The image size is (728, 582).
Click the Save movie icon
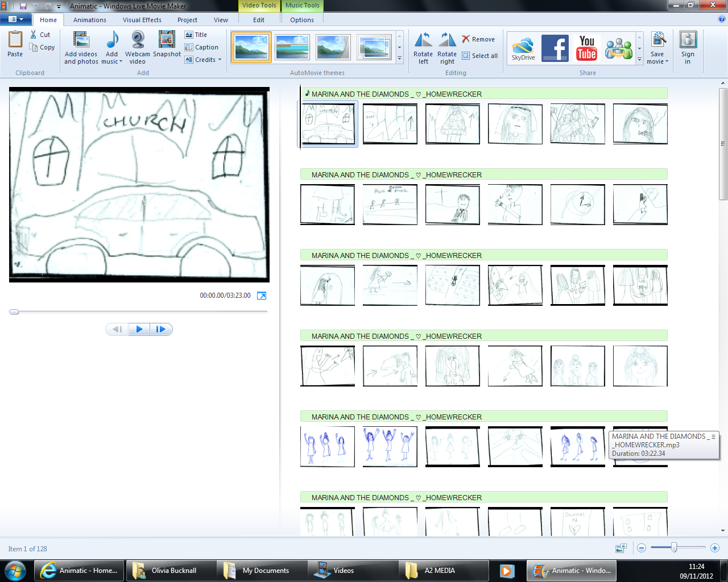(658, 40)
